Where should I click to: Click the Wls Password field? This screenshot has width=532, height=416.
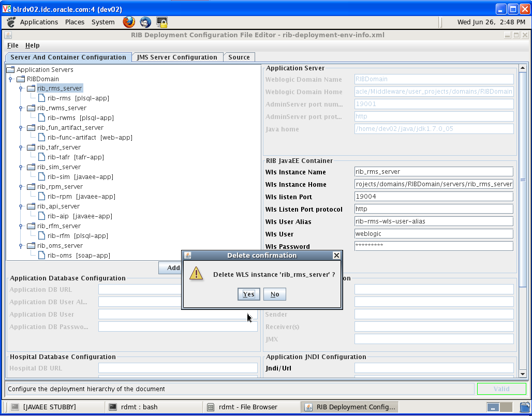434,246
